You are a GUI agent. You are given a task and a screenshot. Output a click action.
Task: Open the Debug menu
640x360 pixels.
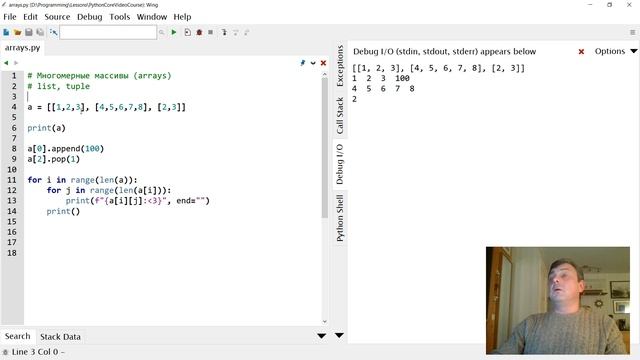[89, 17]
